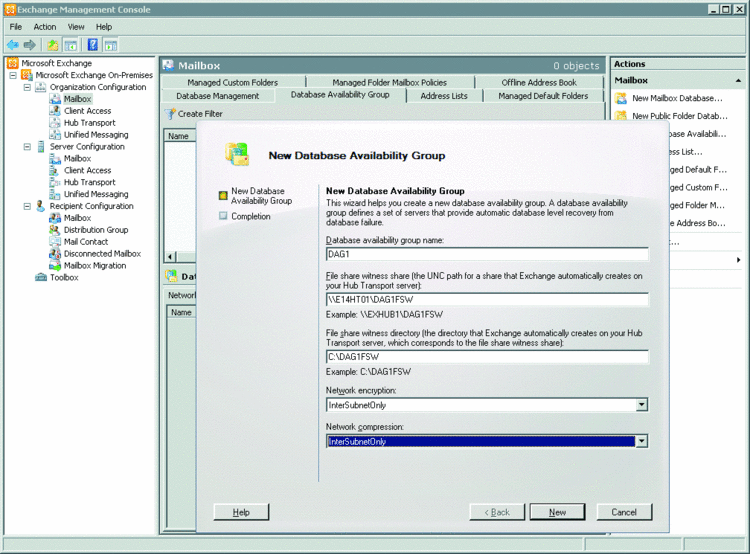
Task: Click the Organization Configuration node icon
Action: (41, 87)
